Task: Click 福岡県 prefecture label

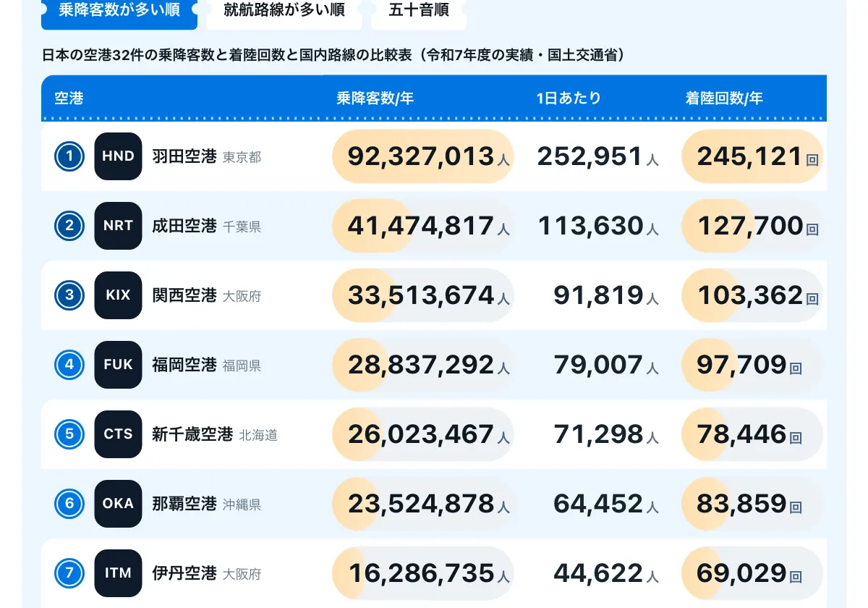Action: (242, 366)
